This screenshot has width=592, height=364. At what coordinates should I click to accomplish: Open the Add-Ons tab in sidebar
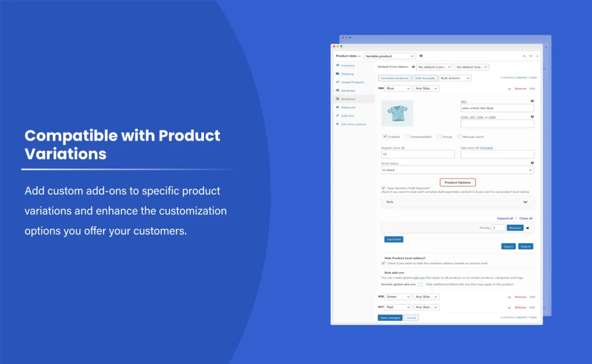point(347,116)
